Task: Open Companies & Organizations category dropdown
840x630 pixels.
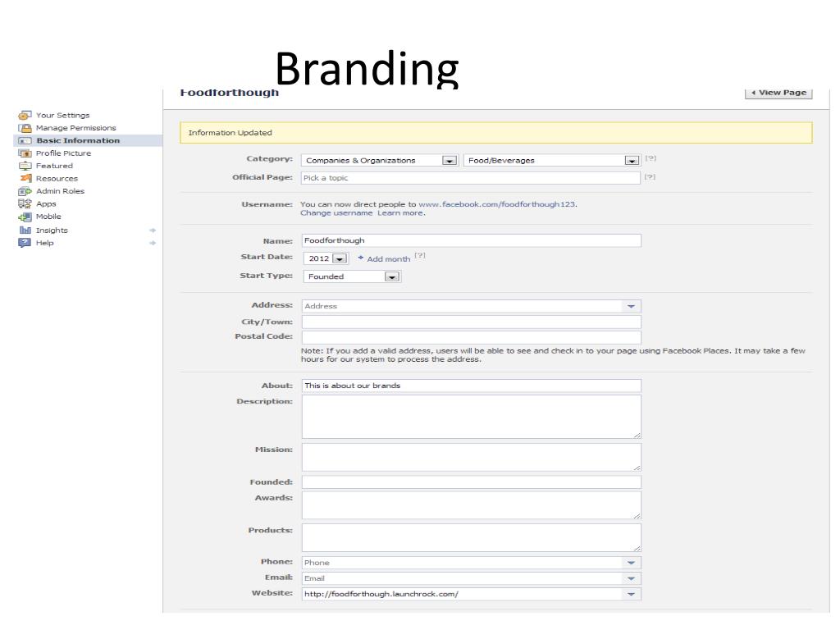Action: click(x=380, y=160)
